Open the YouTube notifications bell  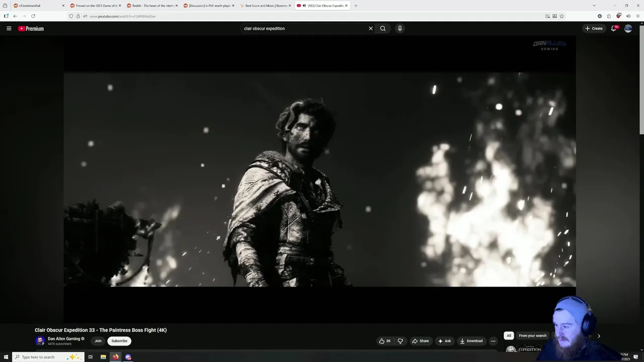[614, 29]
